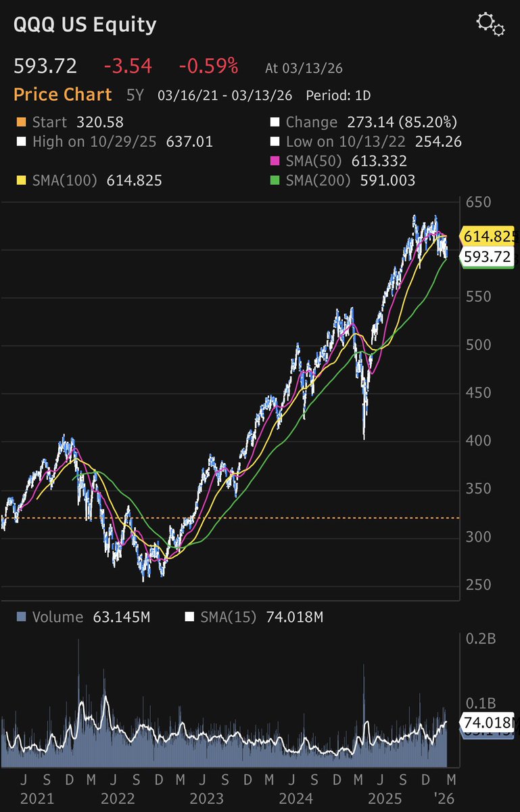Tap the white 593.72 axis price tag
520x812 pixels.
click(487, 257)
